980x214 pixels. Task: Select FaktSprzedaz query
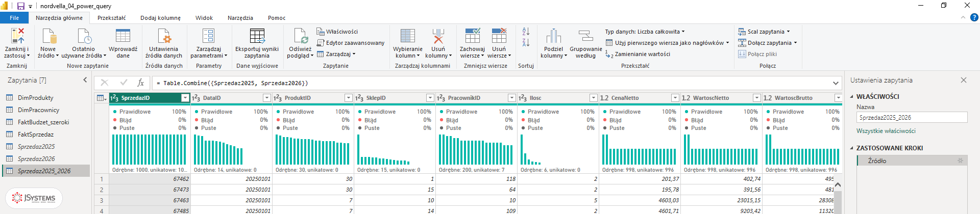(x=46, y=135)
